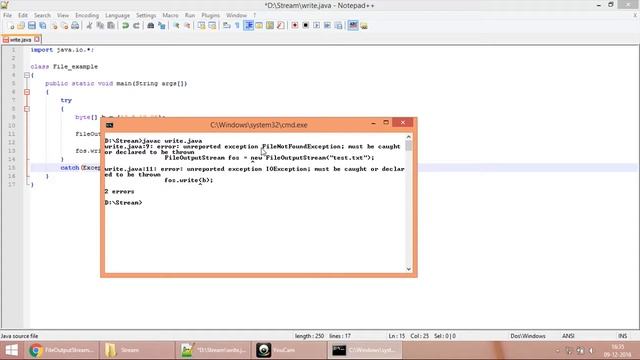Cut selection using the scissors icon
This screenshot has height=360, width=640.
[x=89, y=26]
